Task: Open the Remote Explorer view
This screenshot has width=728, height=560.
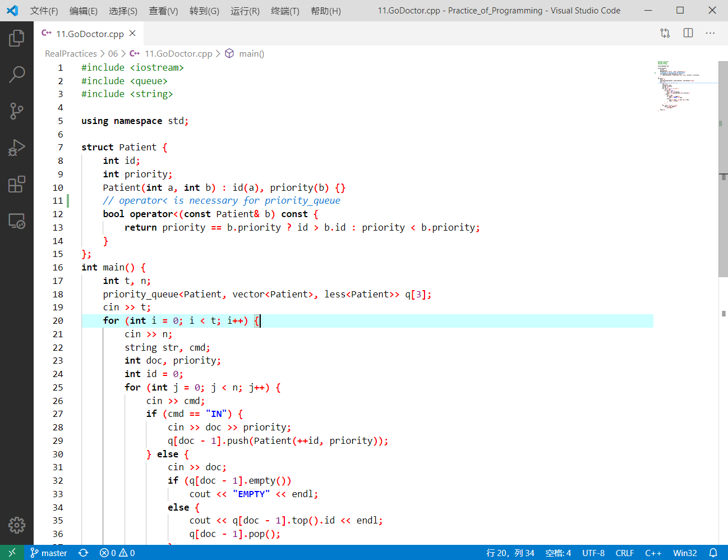Action: [16, 221]
